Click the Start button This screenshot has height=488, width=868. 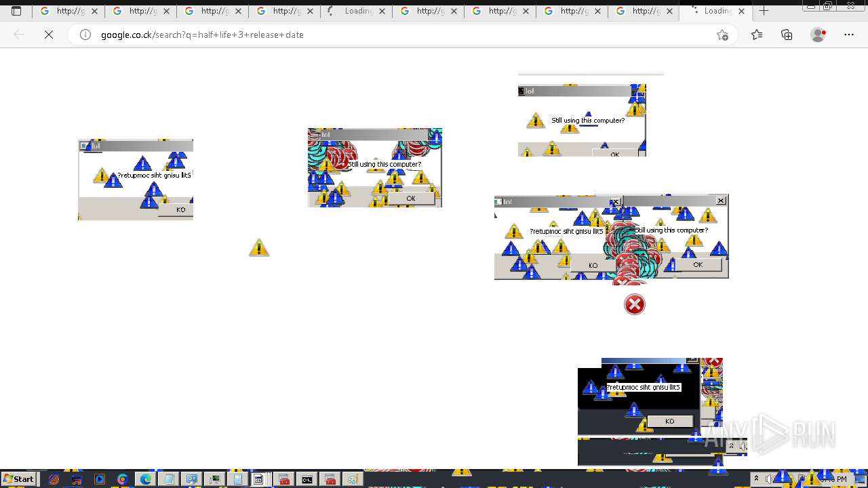[x=19, y=479]
